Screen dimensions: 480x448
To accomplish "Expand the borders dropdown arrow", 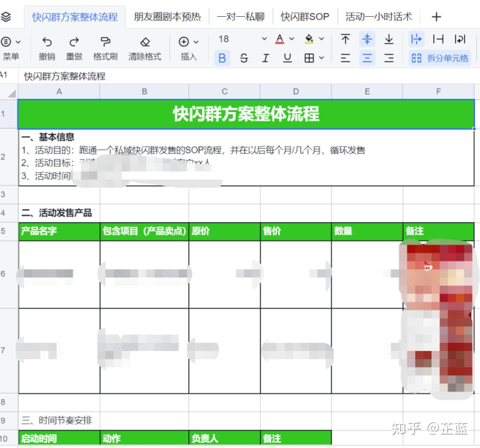I will 322,58.
